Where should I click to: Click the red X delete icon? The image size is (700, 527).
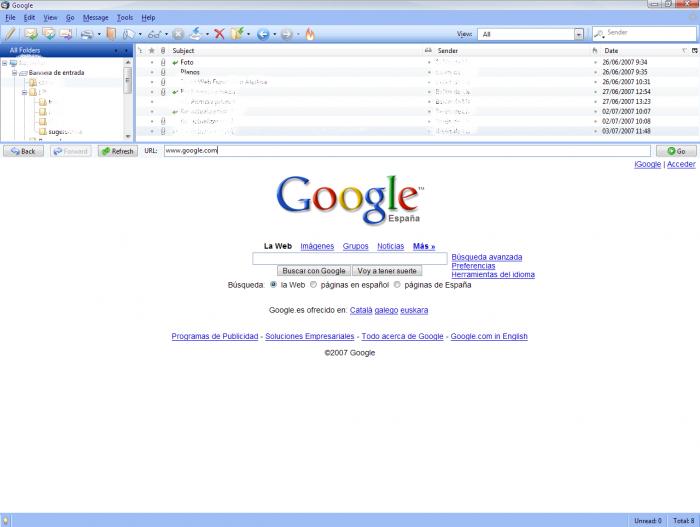(219, 34)
